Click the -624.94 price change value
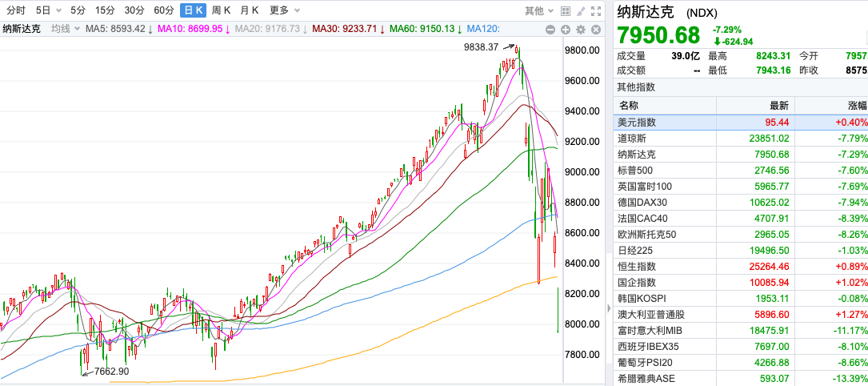Screen dimensions: 868x386 733,41
